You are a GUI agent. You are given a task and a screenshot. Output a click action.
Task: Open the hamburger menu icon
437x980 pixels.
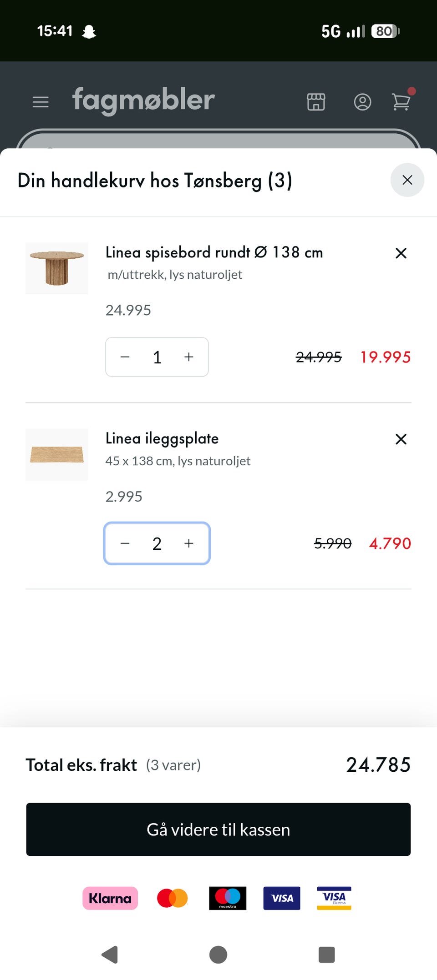point(41,102)
